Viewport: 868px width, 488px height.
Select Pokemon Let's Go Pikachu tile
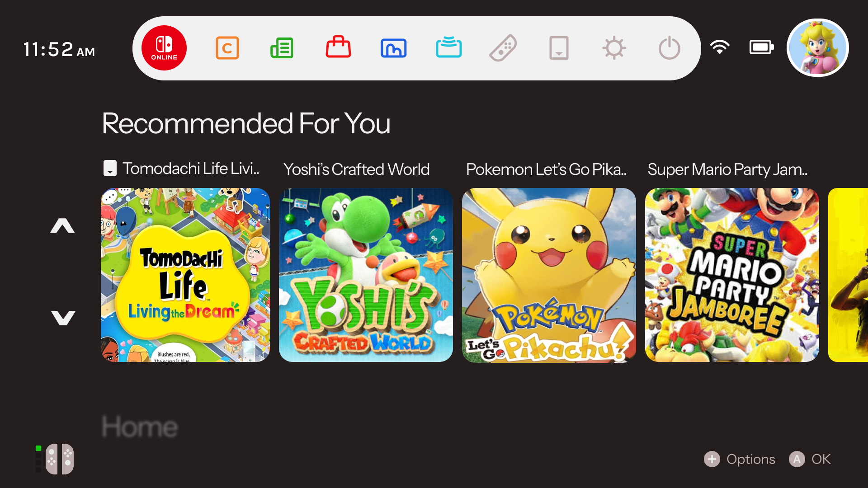click(549, 275)
